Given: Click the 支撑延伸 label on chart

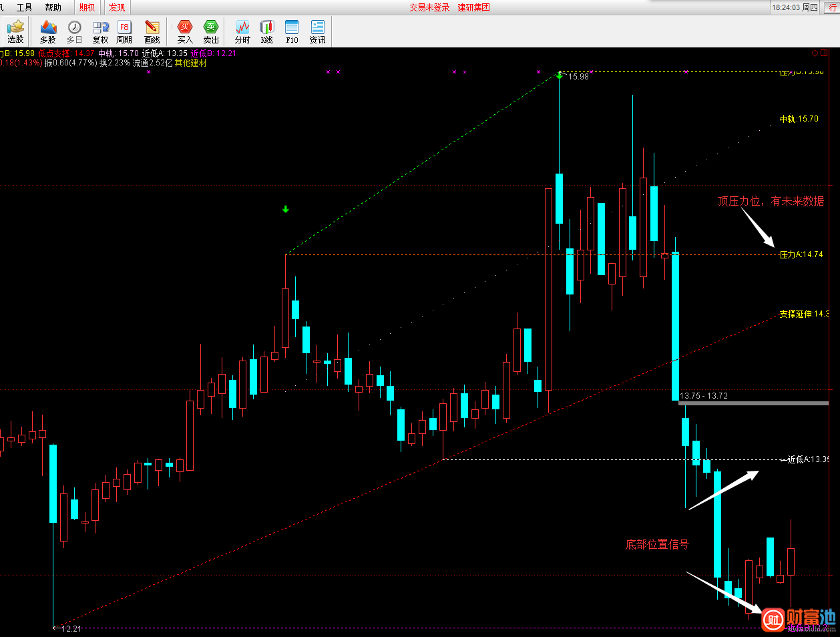Looking at the screenshot, I should point(804,314).
